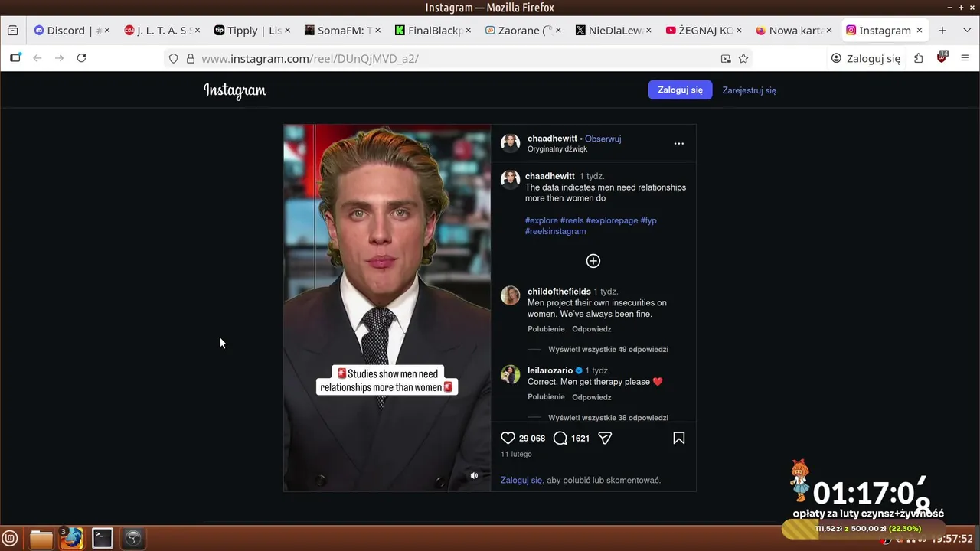This screenshot has width=980, height=551.
Task: Open the Linux Mint start menu
Action: coord(11,538)
